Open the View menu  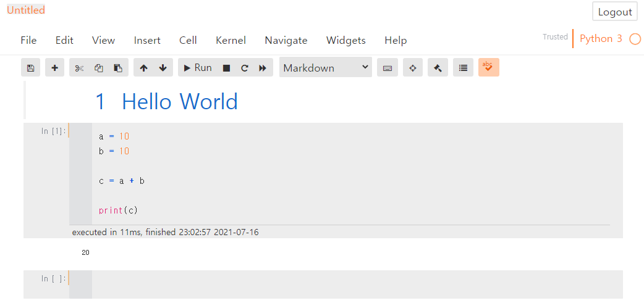[x=103, y=40]
